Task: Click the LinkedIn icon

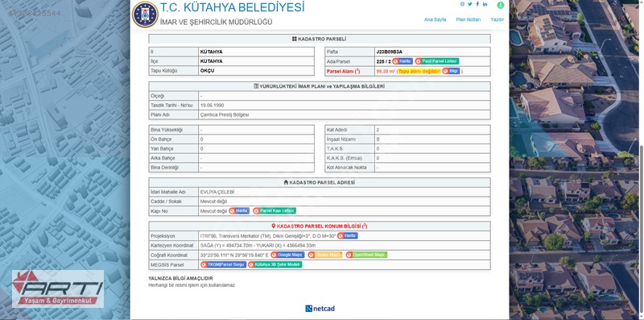Action: [x=485, y=4]
